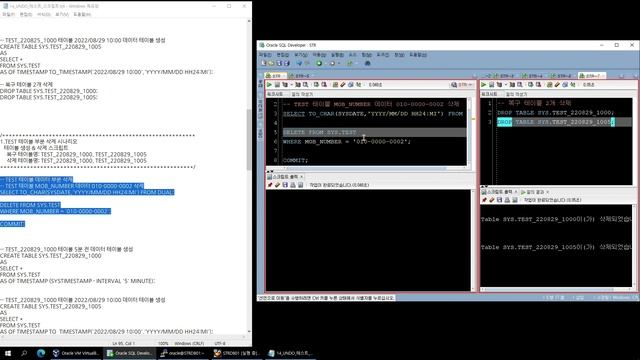Select 스크립트 출력 tab in right output

point(499,191)
